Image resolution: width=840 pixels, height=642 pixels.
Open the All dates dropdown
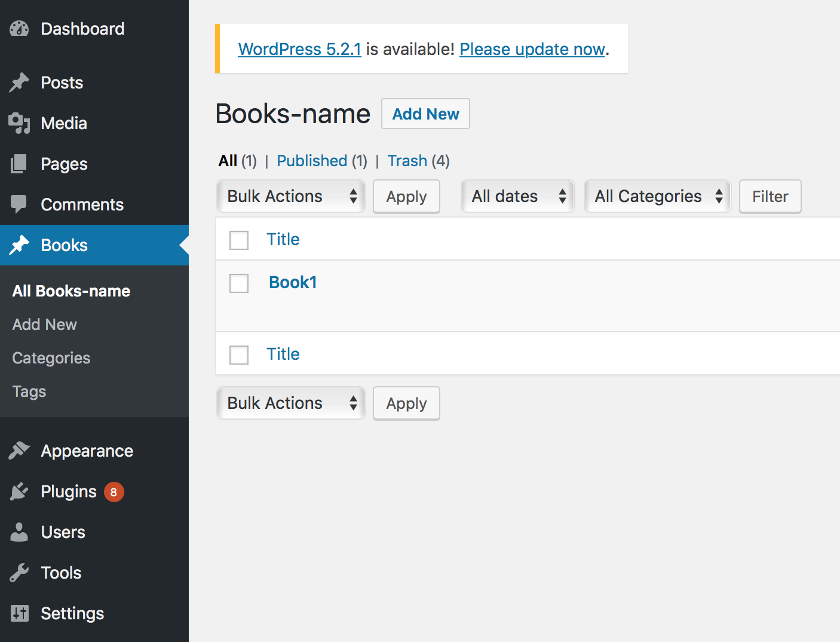517,196
